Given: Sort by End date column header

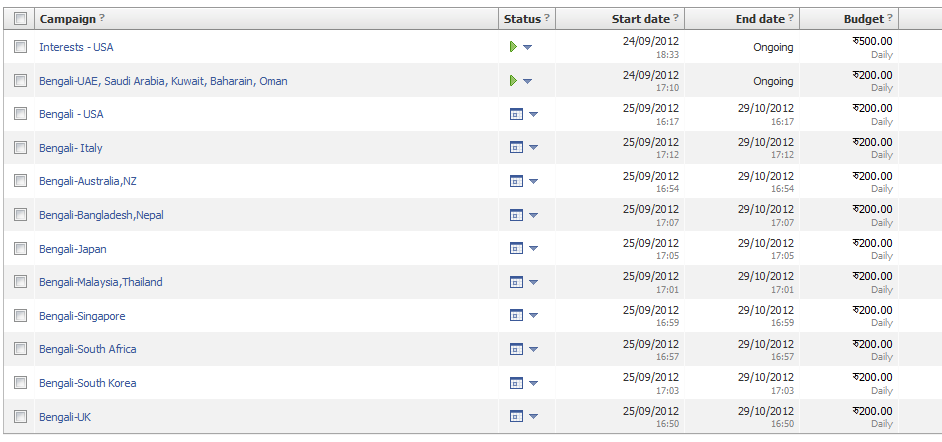Looking at the screenshot, I should 760,19.
